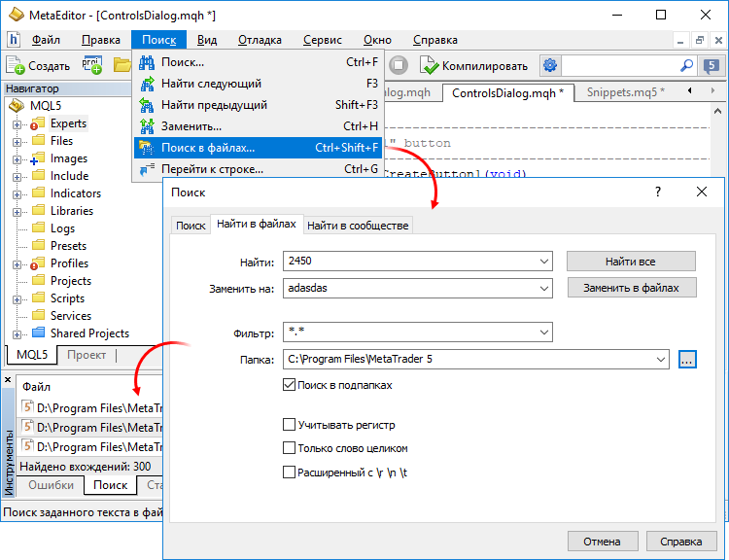The width and height of the screenshot is (729, 560).
Task: Click the blue settings gear toolbar icon
Action: (550, 65)
